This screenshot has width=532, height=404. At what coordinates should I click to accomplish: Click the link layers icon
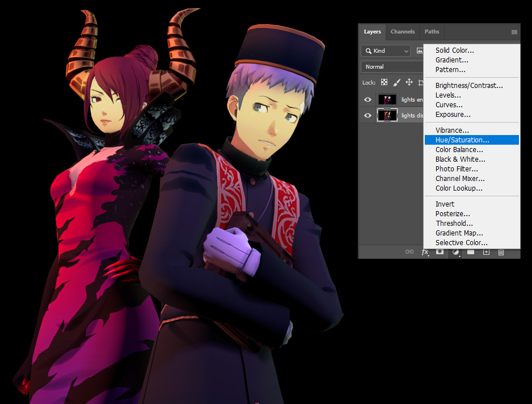(409, 251)
